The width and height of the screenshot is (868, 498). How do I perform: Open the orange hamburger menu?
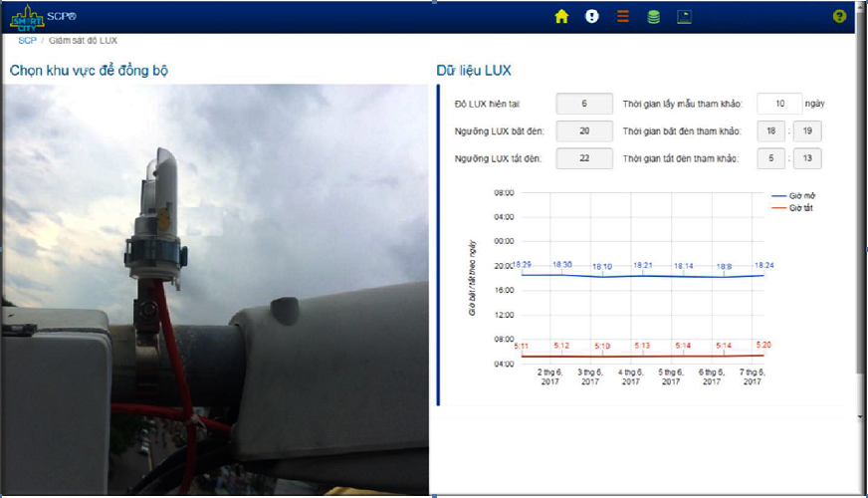coord(623,16)
